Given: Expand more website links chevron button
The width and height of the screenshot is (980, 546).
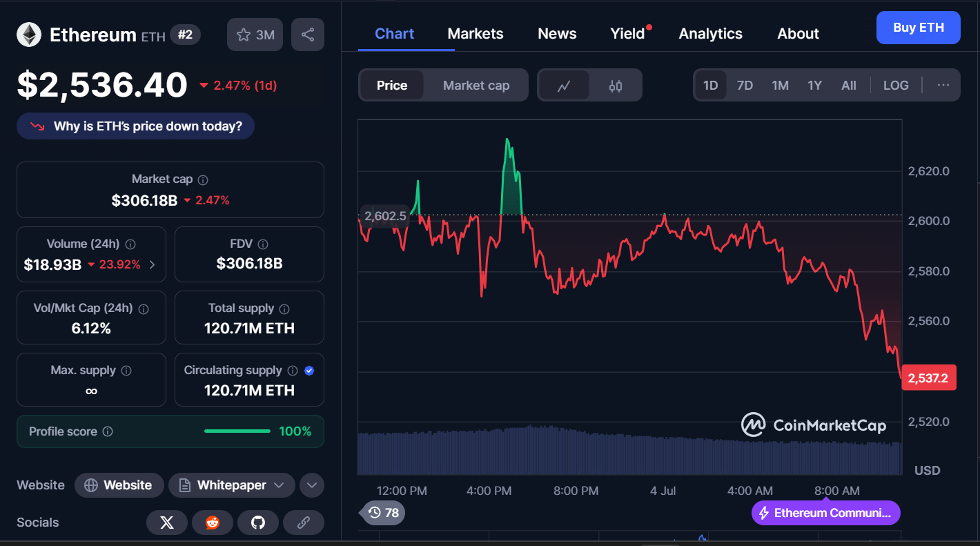Looking at the screenshot, I should click(x=312, y=485).
